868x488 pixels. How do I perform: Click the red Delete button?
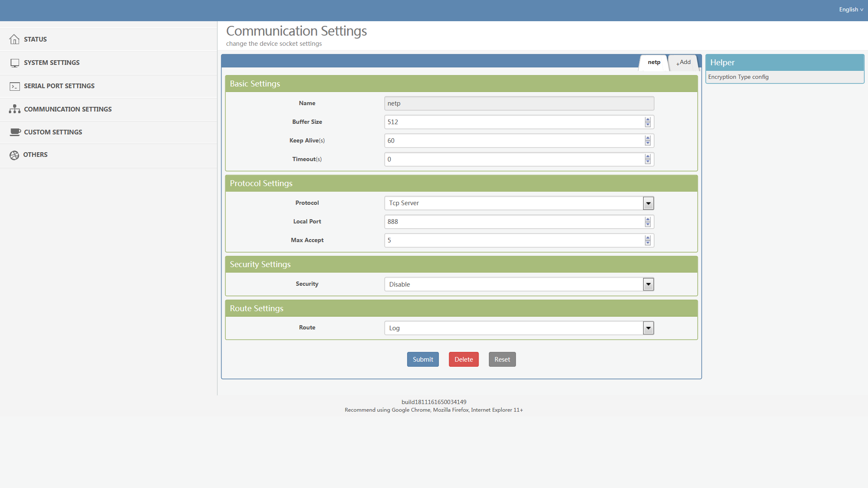(464, 360)
